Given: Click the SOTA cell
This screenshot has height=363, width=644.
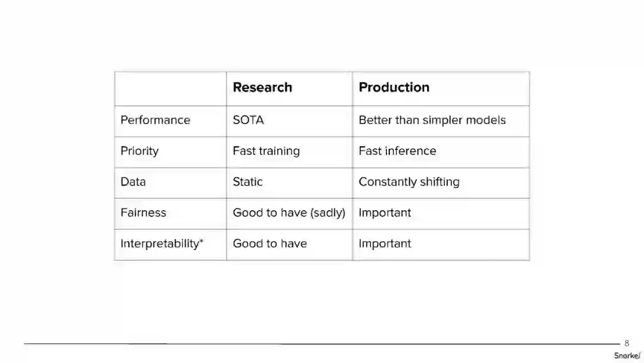Looking at the screenshot, I should click(x=248, y=120).
